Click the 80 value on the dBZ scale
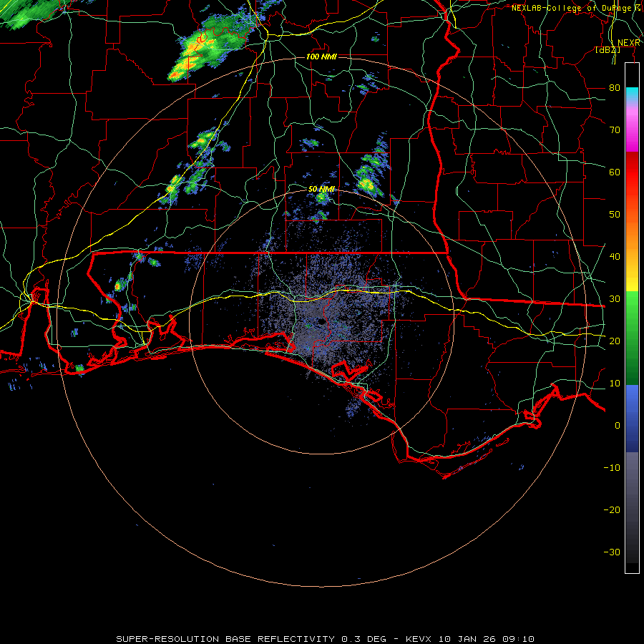The height and width of the screenshot is (644, 644). (615, 87)
